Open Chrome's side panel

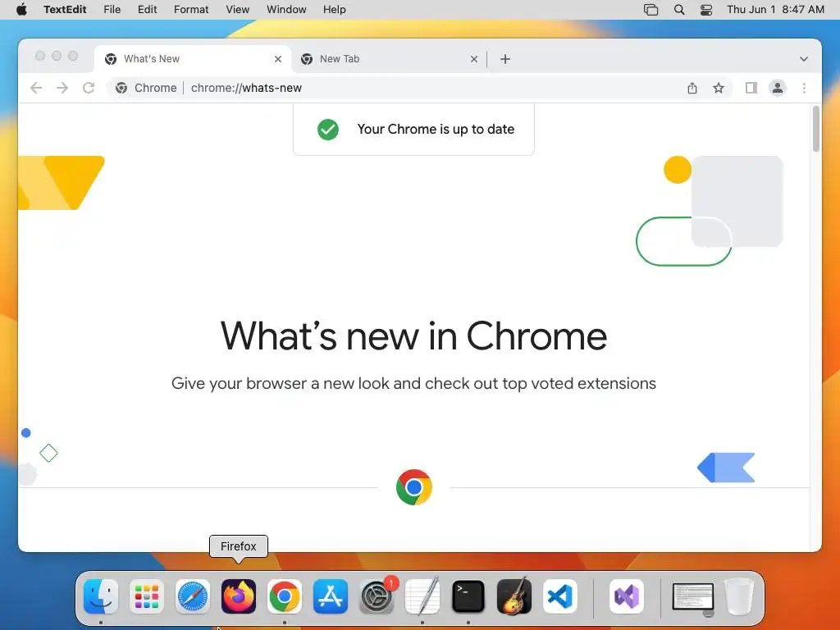(x=751, y=88)
